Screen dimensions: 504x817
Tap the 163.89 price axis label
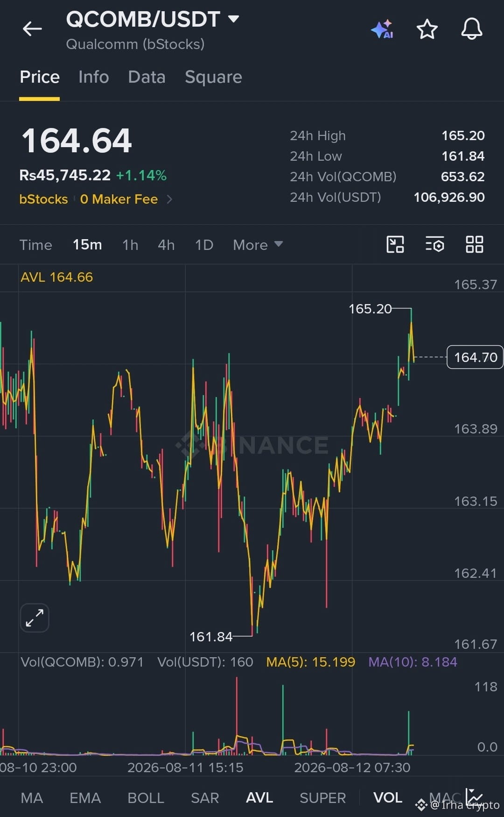coord(476,429)
